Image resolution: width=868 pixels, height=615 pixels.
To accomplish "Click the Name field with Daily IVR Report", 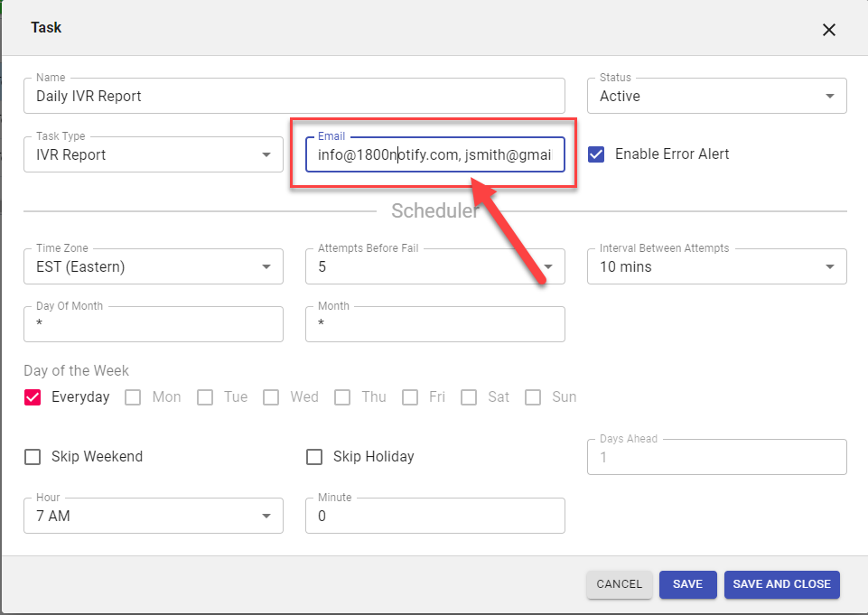I will point(294,96).
